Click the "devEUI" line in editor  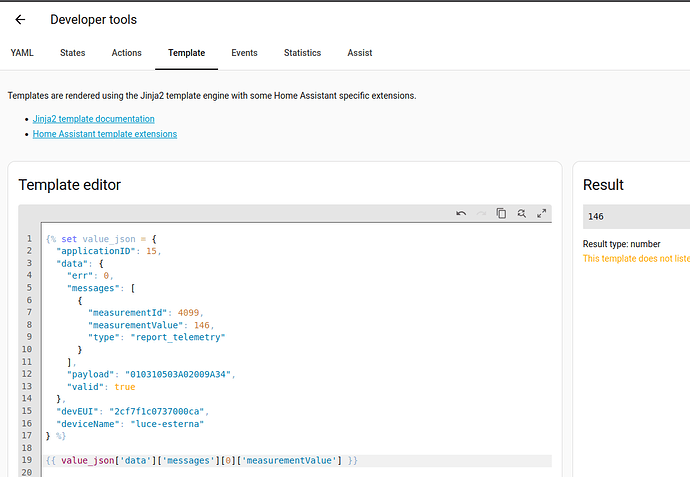click(132, 411)
